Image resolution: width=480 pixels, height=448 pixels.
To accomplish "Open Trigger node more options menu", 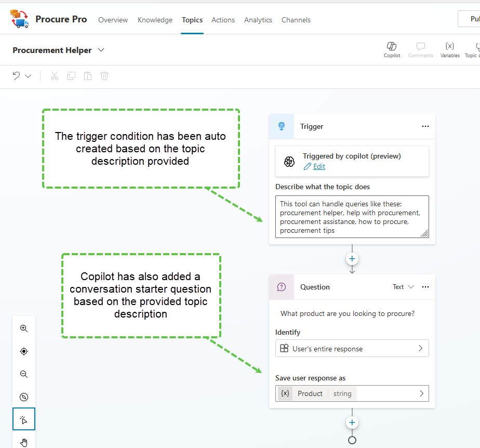I will coord(425,126).
